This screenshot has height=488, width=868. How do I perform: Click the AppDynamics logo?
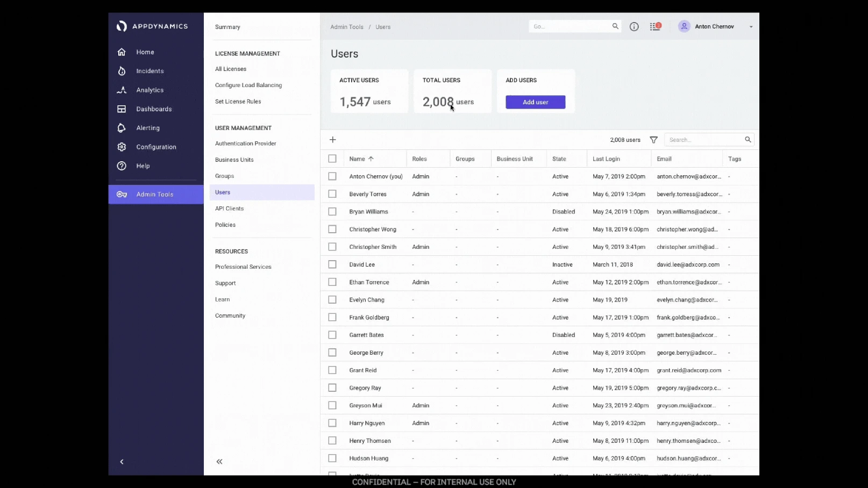152,26
